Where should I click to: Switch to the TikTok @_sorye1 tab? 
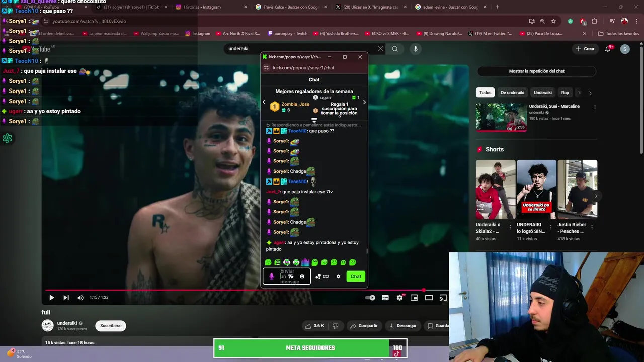click(x=130, y=7)
